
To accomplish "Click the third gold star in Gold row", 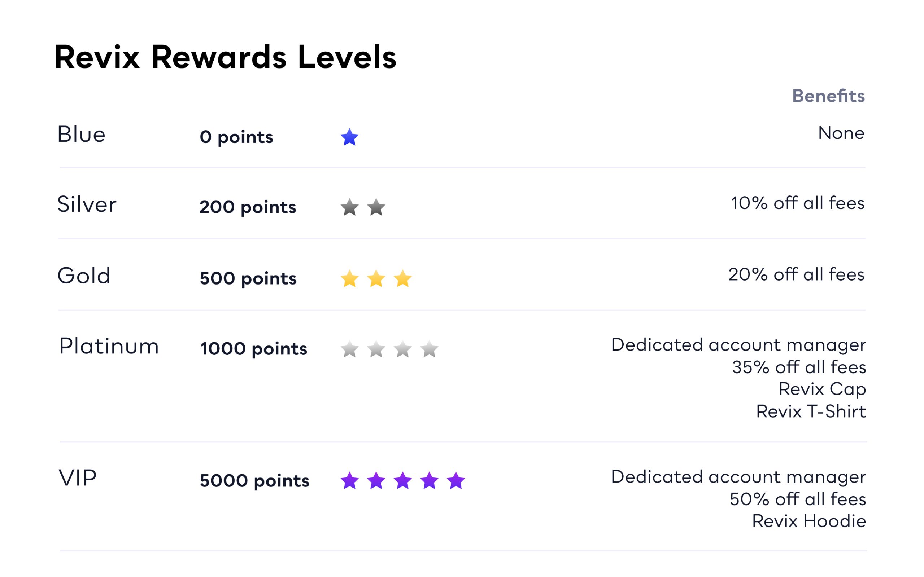I will 403,278.
